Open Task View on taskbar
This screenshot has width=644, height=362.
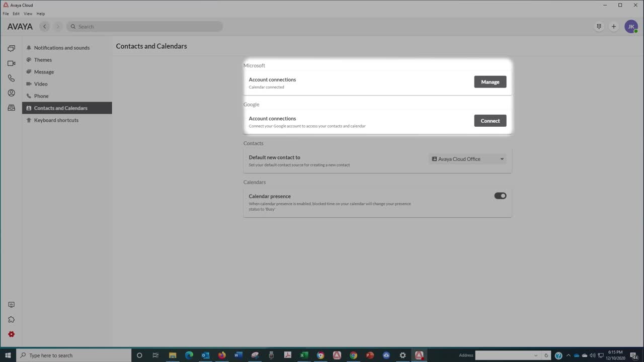pyautogui.click(x=155, y=355)
